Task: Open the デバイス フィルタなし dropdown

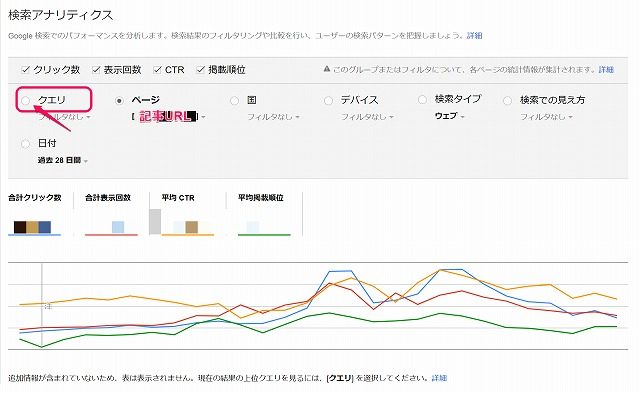Action: [367, 117]
